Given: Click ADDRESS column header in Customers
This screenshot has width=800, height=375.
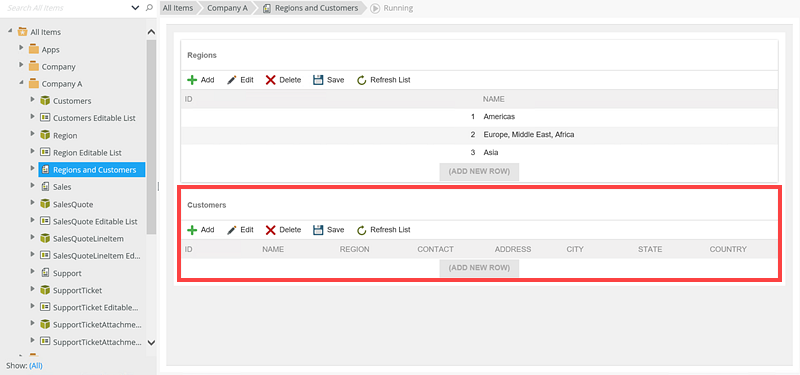Looking at the screenshot, I should tap(513, 249).
